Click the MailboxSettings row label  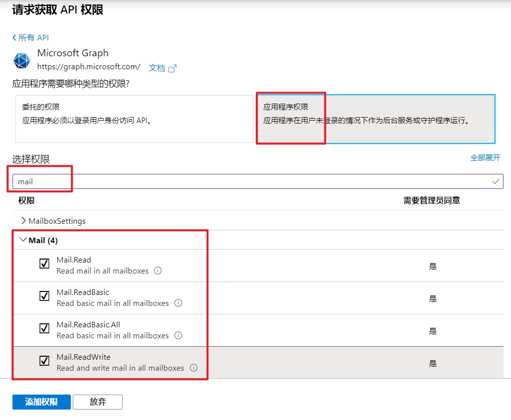point(57,221)
